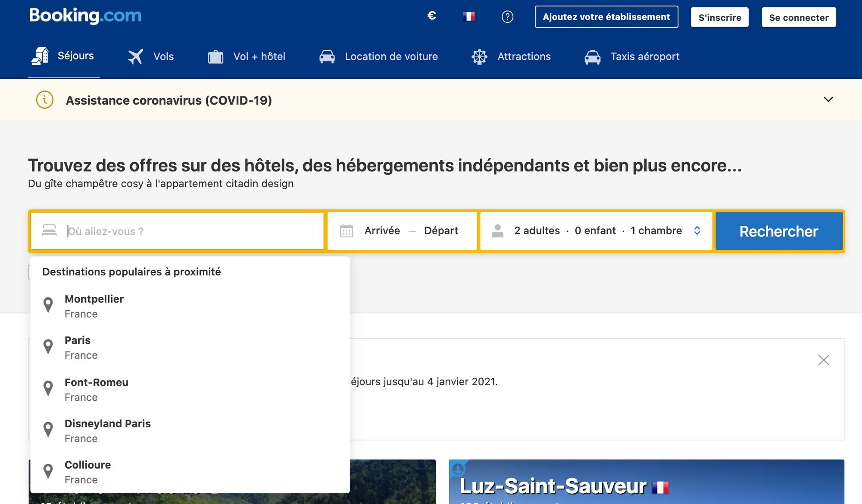Screen dimensions: 862x504
Task: Select the Vol + hôtel tab
Action: (247, 56)
